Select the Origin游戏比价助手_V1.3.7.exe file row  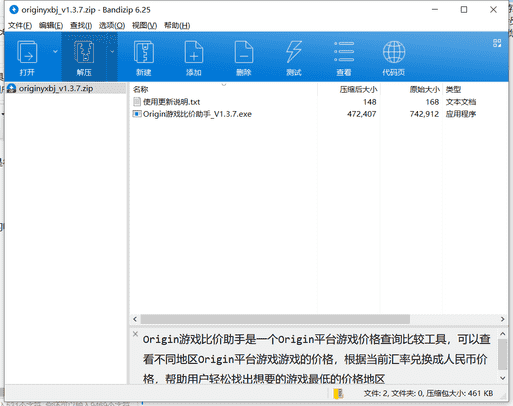[x=318, y=114]
